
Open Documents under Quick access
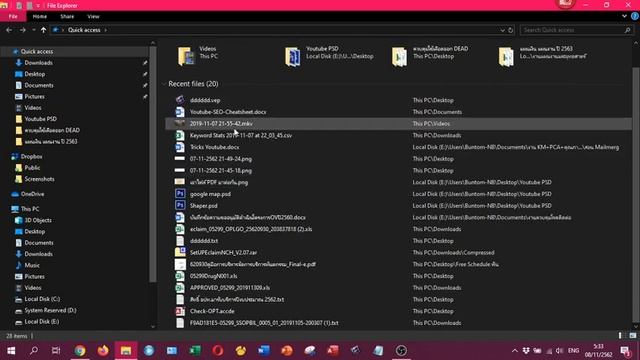tap(39, 85)
